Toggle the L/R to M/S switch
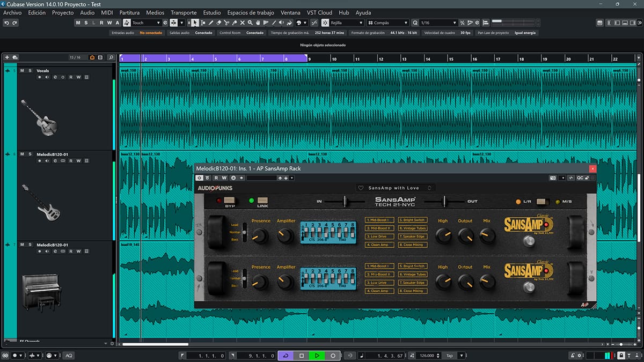 [x=542, y=201]
